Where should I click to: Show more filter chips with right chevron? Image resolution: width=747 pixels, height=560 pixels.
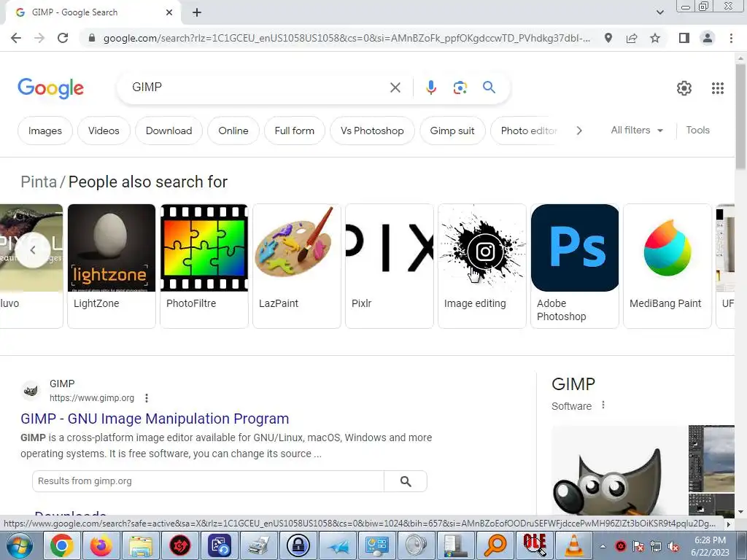click(578, 131)
